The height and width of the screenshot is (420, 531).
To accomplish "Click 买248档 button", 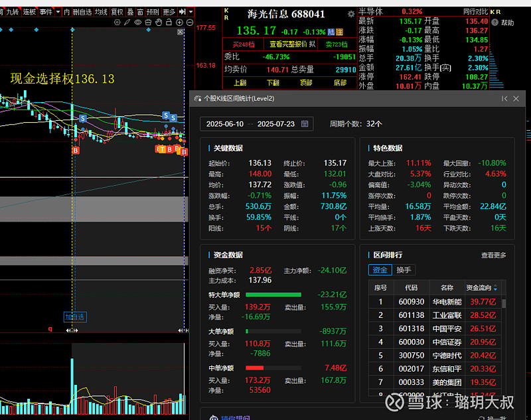I will [244, 44].
